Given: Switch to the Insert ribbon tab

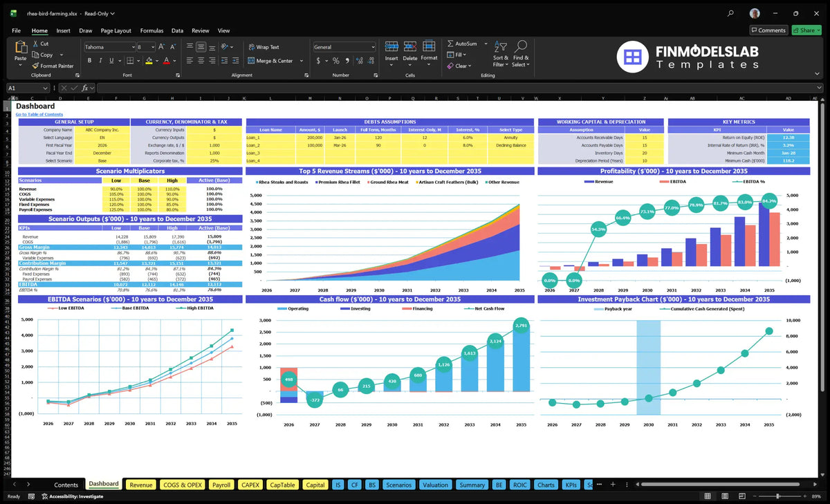Looking at the screenshot, I should pyautogui.click(x=63, y=30).
